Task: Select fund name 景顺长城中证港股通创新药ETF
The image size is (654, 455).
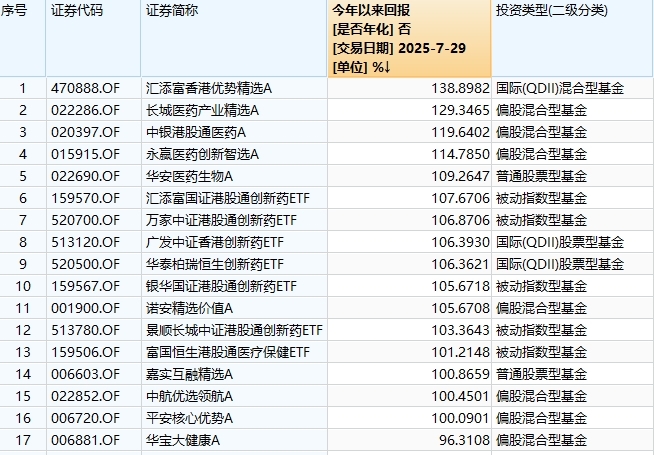Action: pyautogui.click(x=234, y=330)
